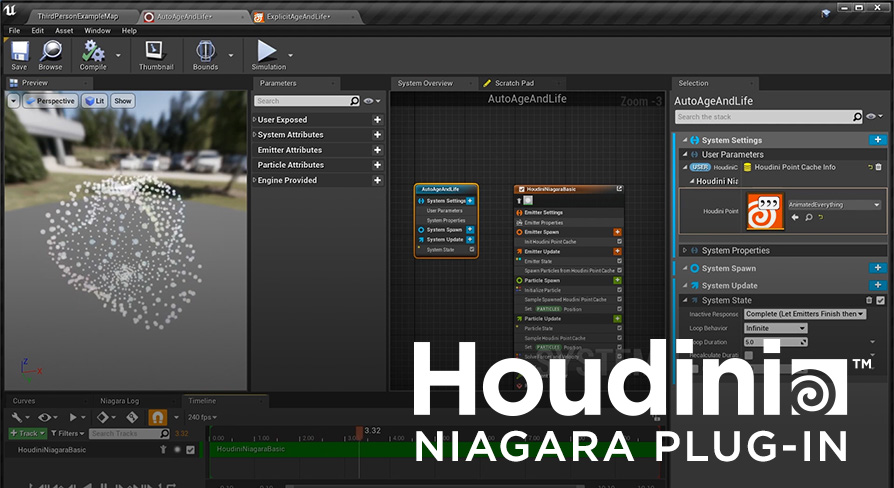Open Parameters panel view options eye
This screenshot has height=488, width=894.
(371, 101)
